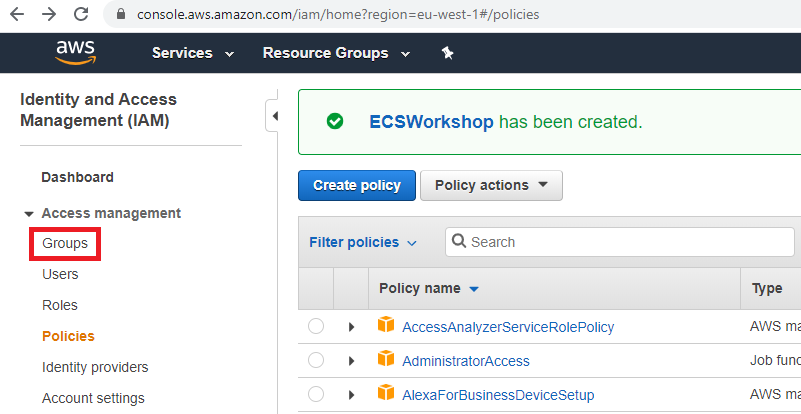Click the orange AdministratorAccess policy icon
The height and width of the screenshot is (414, 801).
click(x=386, y=360)
